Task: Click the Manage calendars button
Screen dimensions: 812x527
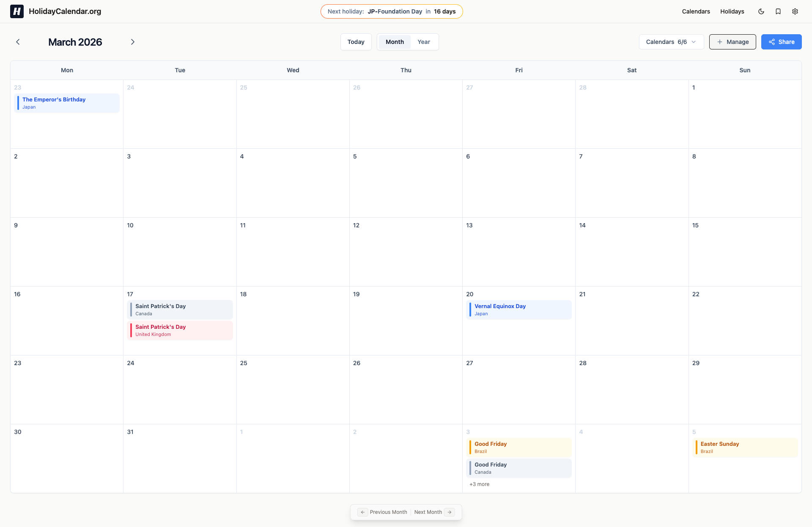Action: tap(732, 42)
